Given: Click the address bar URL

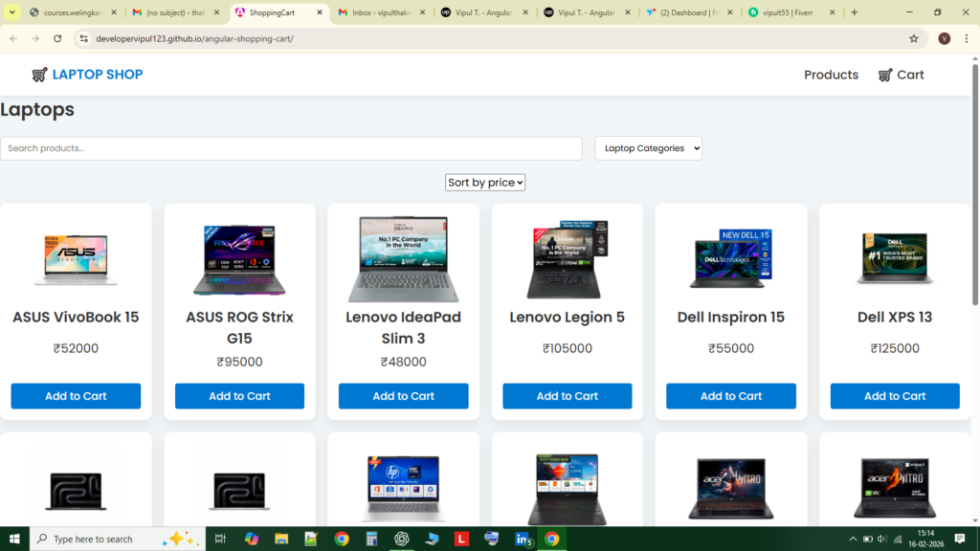Looking at the screenshot, I should (x=194, y=38).
